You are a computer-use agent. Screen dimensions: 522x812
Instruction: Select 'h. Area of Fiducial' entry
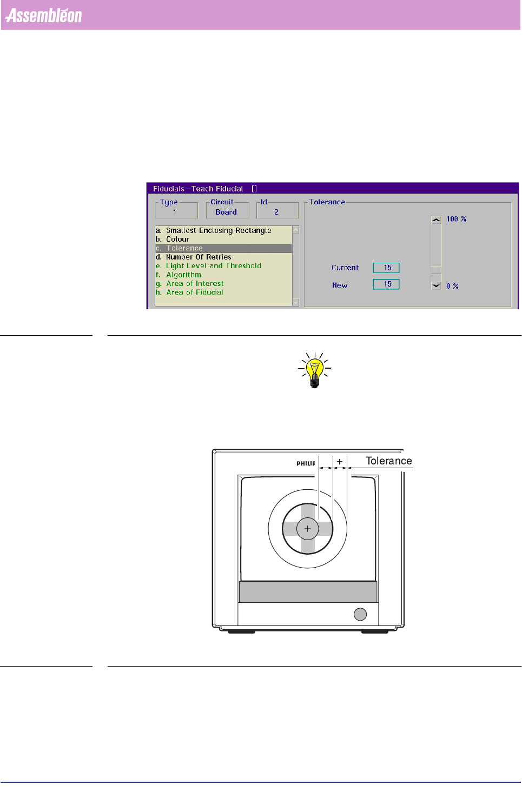tap(223, 292)
